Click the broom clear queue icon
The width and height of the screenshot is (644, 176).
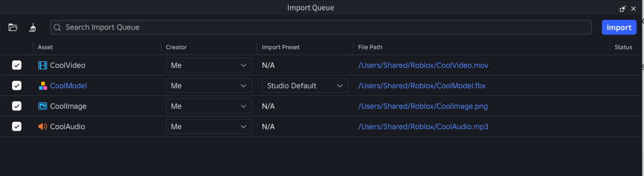tap(33, 28)
